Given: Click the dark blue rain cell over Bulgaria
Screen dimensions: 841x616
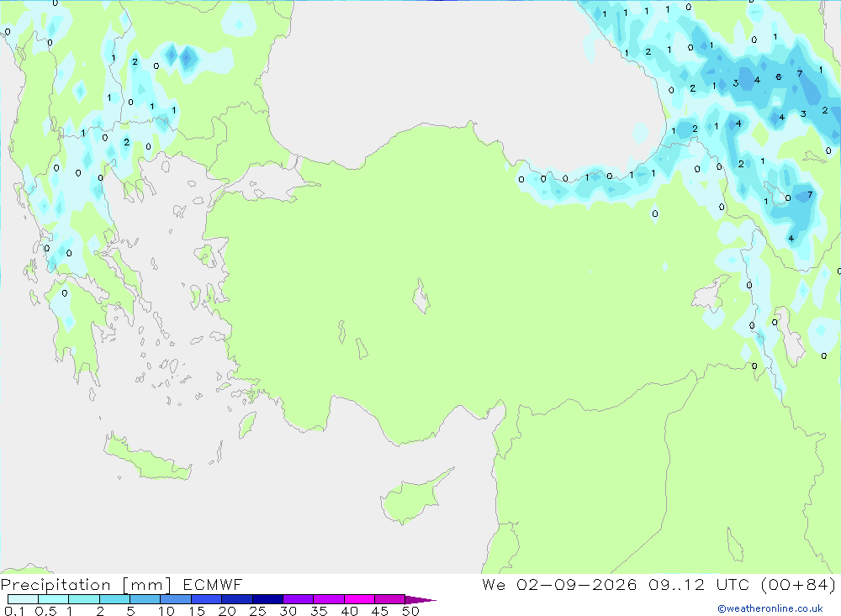Looking at the screenshot, I should (188, 57).
